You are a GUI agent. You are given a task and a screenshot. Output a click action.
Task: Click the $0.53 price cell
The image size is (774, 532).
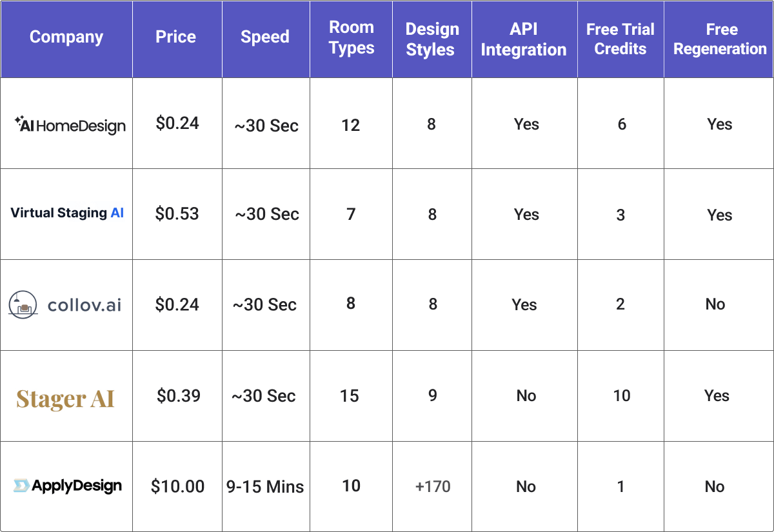point(177,214)
